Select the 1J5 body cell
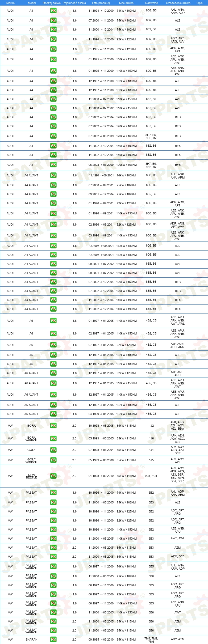The width and height of the screenshot is (208, 644). coord(151,460)
